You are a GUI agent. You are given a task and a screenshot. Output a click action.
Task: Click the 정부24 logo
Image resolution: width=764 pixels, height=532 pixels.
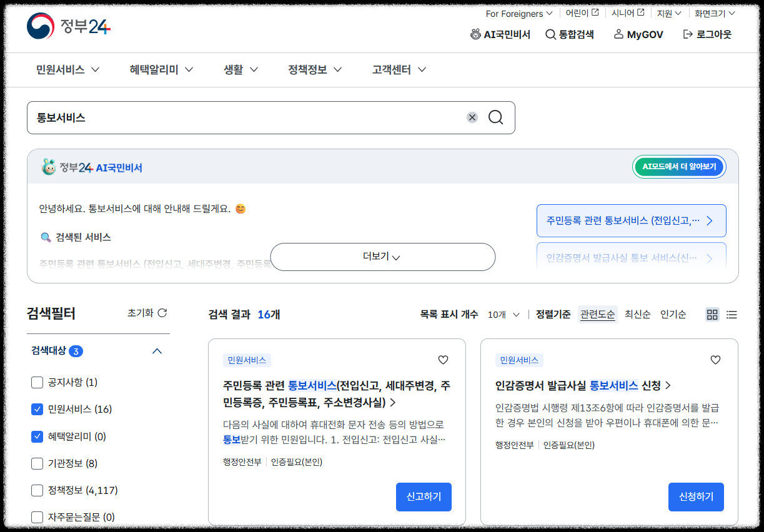pyautogui.click(x=69, y=26)
